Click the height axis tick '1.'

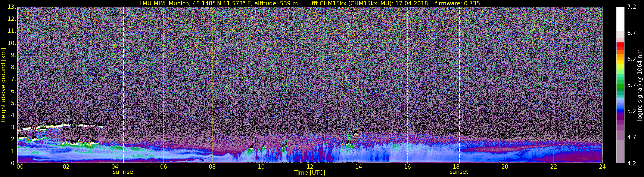pyautogui.click(x=13, y=151)
